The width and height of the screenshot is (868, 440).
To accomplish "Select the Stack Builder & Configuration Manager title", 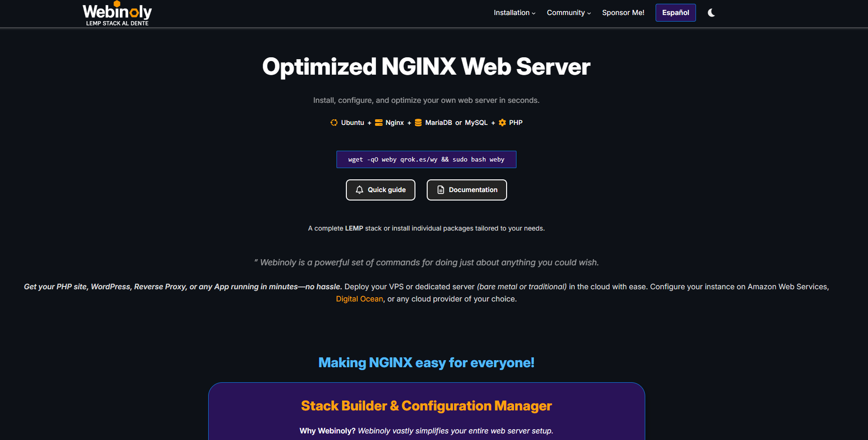I will (426, 406).
